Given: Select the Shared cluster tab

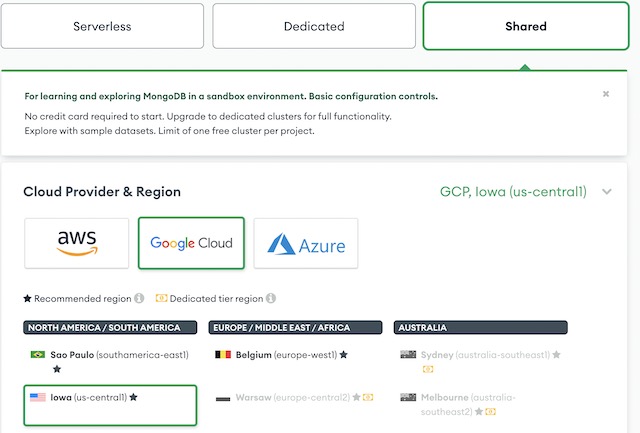Looking at the screenshot, I should pos(525,26).
